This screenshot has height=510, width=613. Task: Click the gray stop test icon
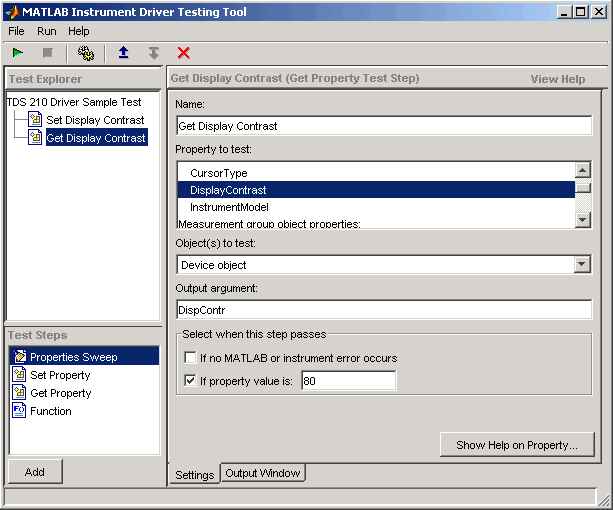[x=48, y=52]
